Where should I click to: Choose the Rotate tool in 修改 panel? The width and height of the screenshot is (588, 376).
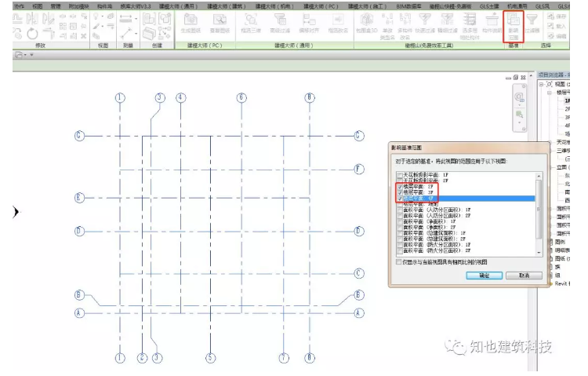coord(32,35)
